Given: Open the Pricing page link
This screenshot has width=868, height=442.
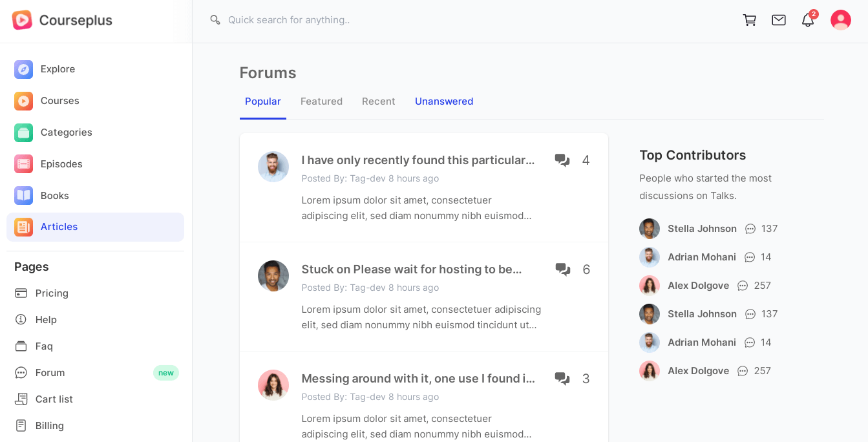Looking at the screenshot, I should click(52, 293).
